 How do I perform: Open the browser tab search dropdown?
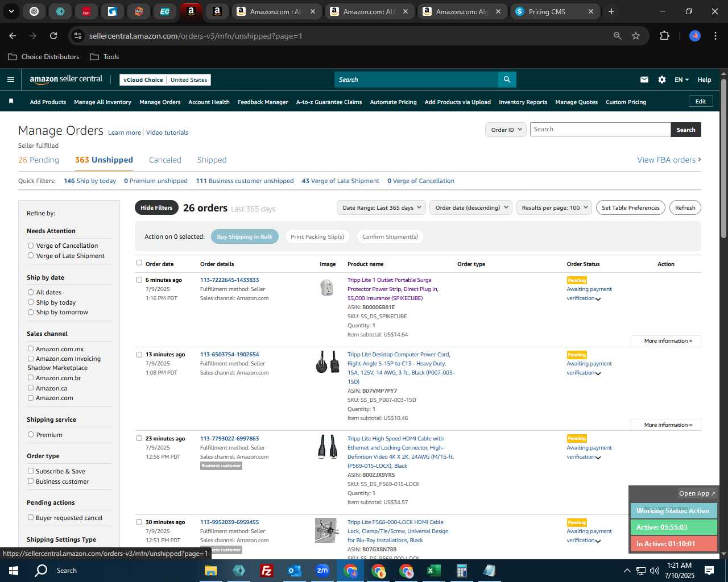pos(11,11)
